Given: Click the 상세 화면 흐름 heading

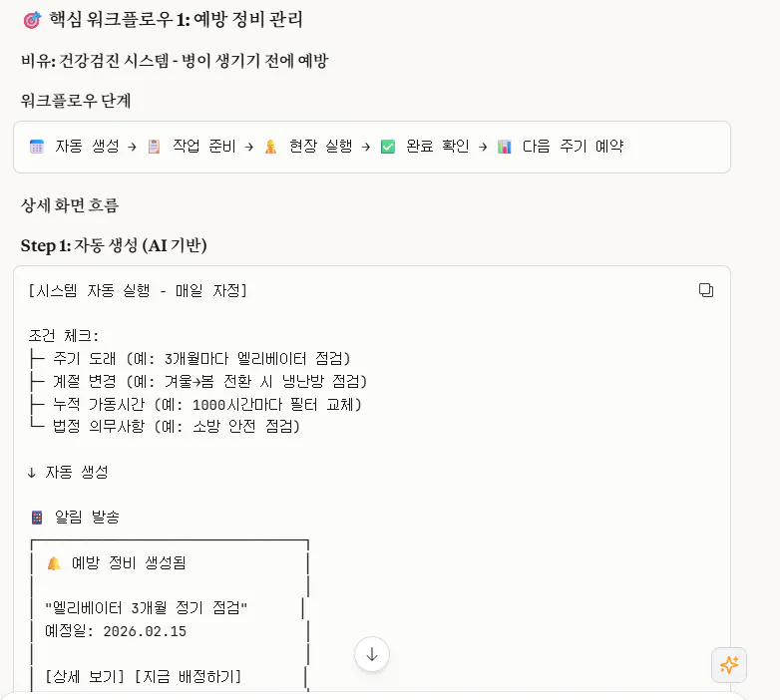Looking at the screenshot, I should [x=70, y=205].
